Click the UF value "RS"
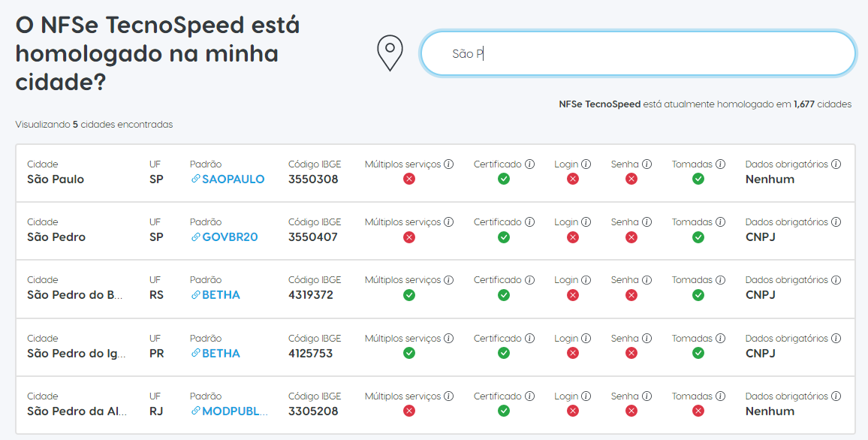Viewport: 868px width, 440px height. [x=157, y=295]
